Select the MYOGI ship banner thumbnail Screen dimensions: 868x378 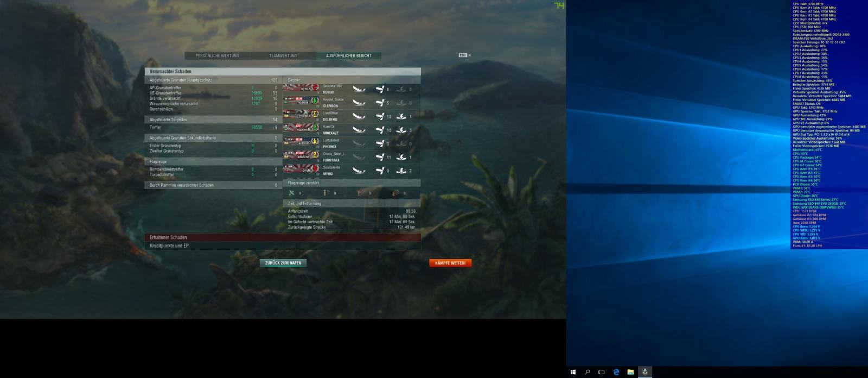click(301, 169)
